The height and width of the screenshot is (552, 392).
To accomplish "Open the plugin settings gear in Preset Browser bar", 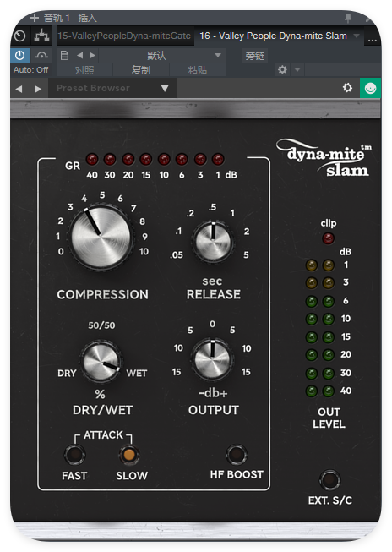I will 347,88.
